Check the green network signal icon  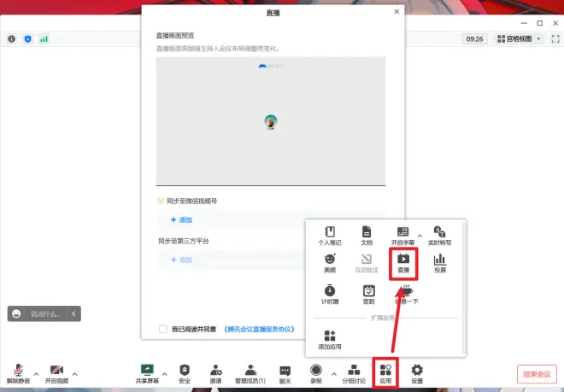click(x=44, y=38)
